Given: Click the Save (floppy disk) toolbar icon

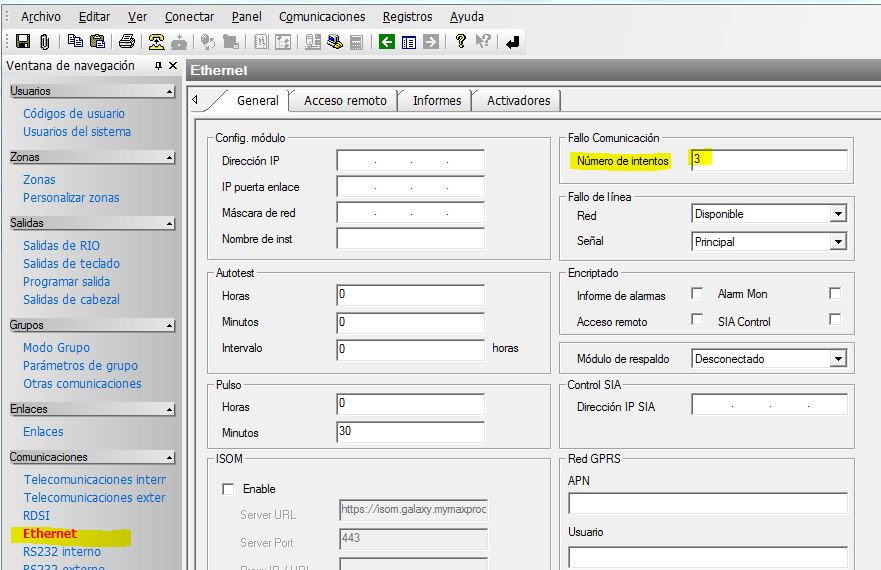Looking at the screenshot, I should pos(22,41).
